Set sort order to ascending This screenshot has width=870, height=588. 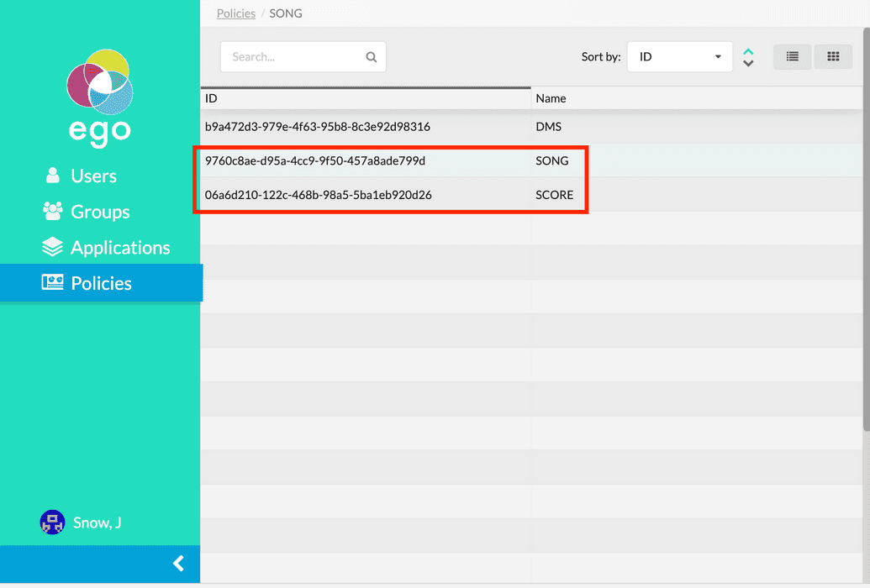(x=748, y=51)
